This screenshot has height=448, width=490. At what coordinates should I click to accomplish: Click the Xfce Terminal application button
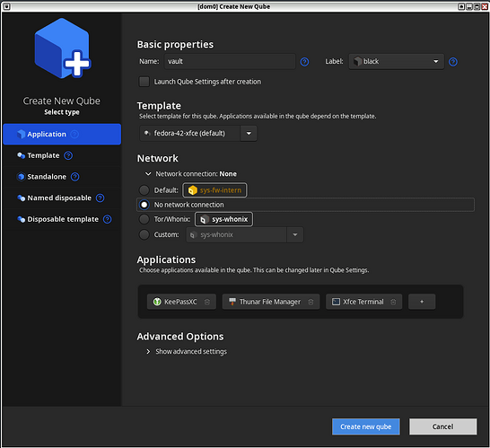coord(363,302)
